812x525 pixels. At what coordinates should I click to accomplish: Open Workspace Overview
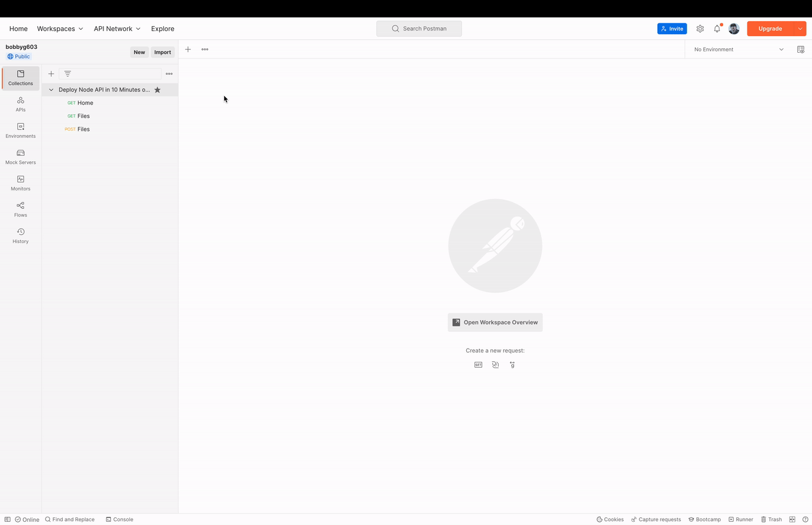tap(495, 322)
